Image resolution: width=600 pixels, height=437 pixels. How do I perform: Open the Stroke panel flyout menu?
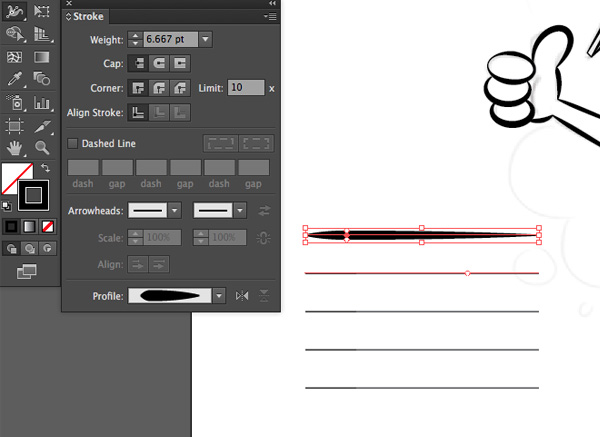tap(270, 17)
